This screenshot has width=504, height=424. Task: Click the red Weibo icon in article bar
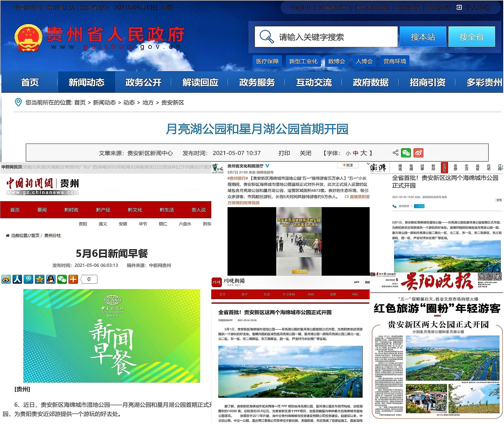(x=418, y=153)
